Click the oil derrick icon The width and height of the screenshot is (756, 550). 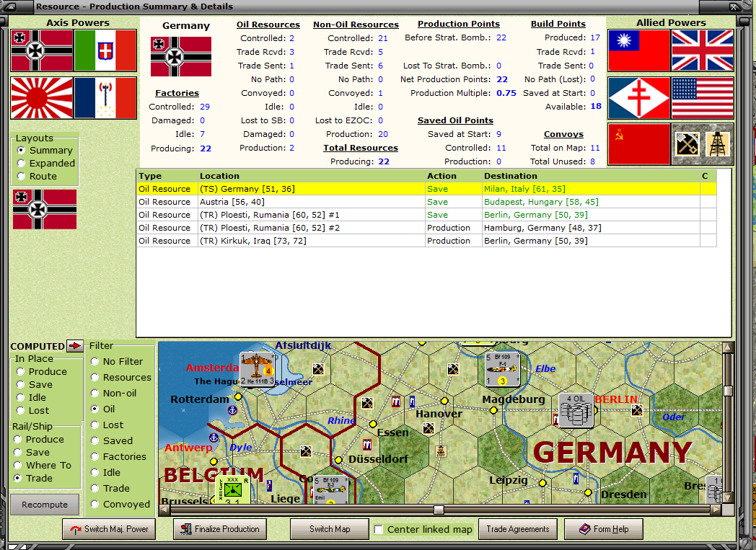coord(718,144)
